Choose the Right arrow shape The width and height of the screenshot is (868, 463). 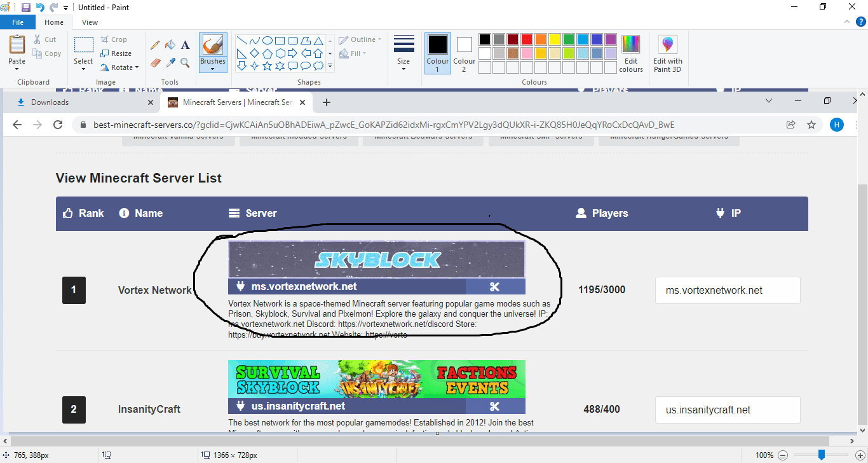[x=293, y=53]
